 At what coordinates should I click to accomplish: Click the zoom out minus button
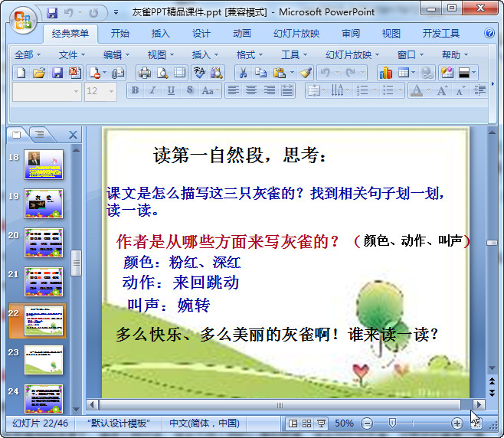(367, 423)
